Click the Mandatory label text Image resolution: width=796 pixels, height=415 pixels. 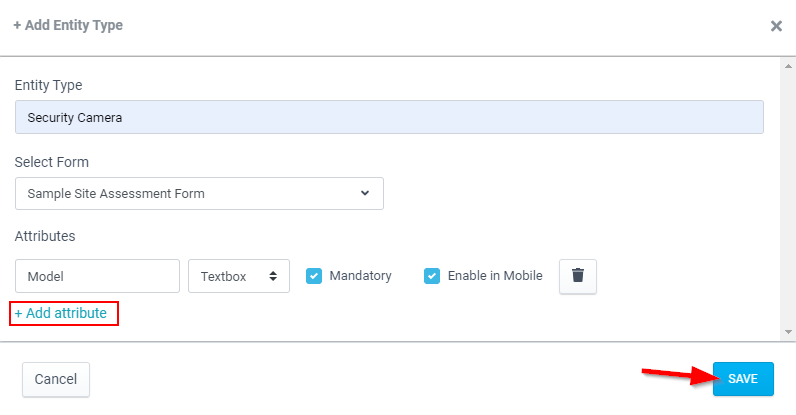pos(360,275)
